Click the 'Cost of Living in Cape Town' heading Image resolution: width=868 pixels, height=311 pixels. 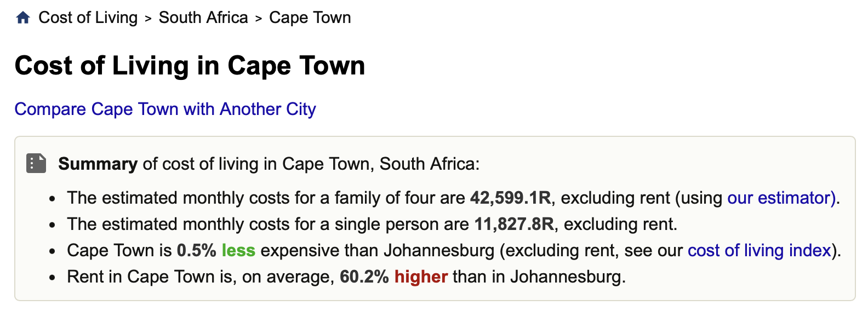tap(190, 66)
